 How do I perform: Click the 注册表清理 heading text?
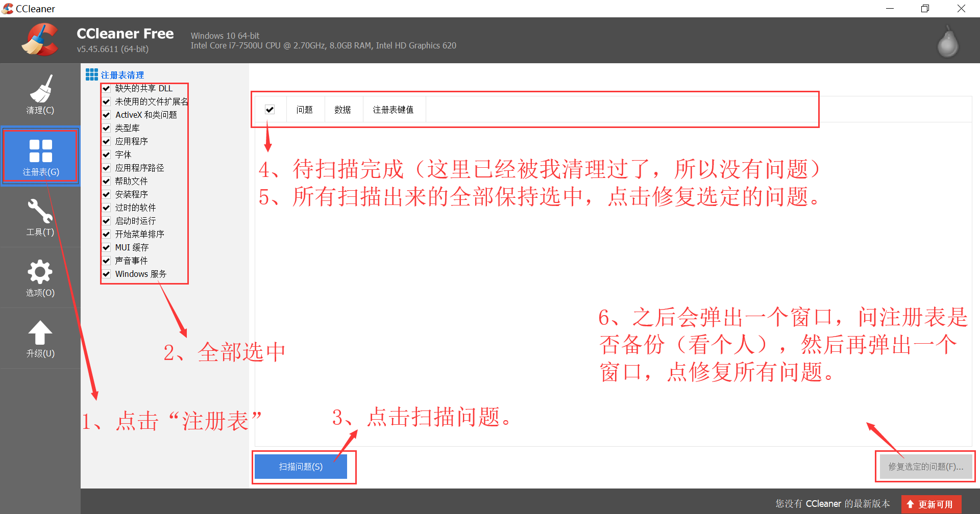122,75
